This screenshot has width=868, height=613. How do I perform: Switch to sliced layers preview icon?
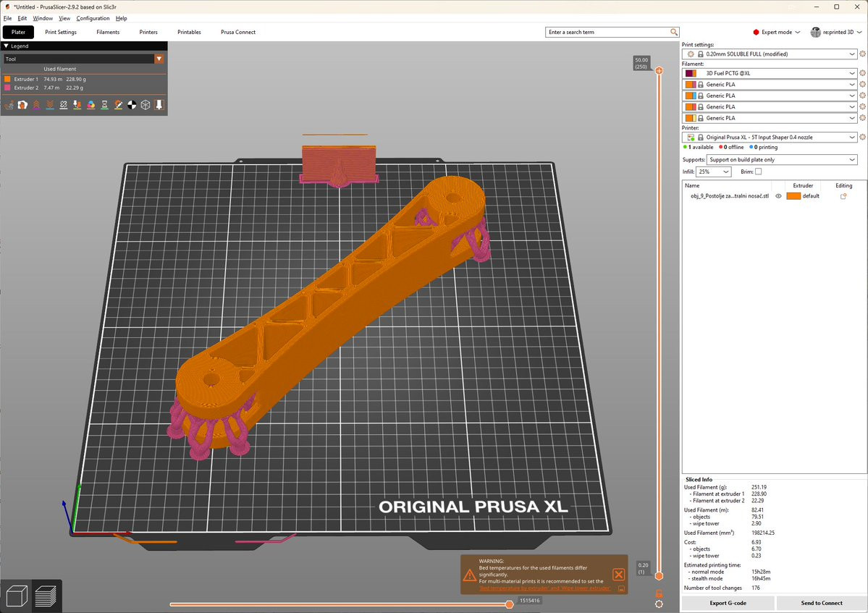pos(46,596)
